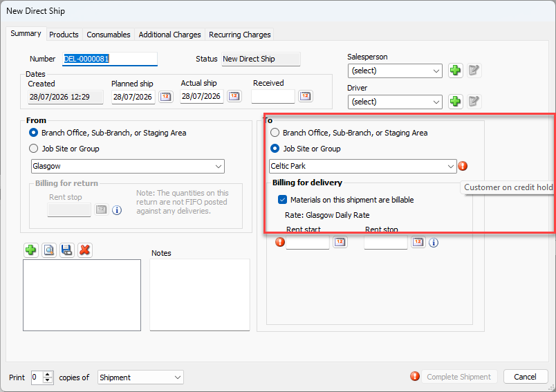
Task: Click the delivery Rent start field
Action: [308, 243]
